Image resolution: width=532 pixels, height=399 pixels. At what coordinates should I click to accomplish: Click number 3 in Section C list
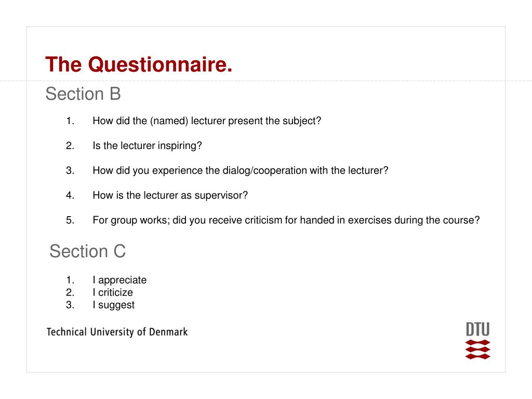pos(70,305)
